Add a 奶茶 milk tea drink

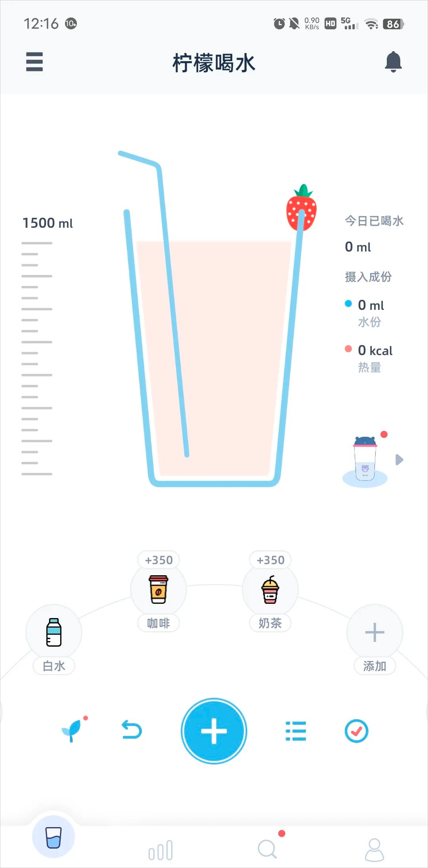[x=270, y=590]
